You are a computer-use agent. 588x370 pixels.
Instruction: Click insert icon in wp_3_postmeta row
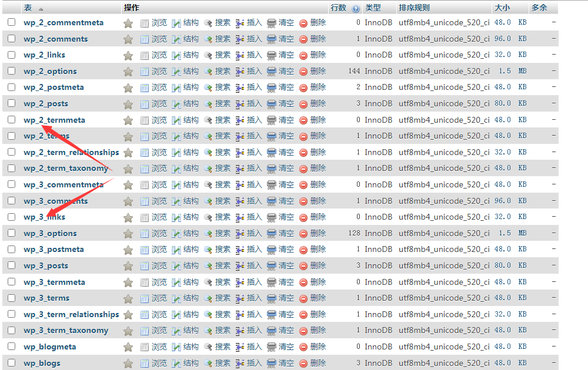240,250
